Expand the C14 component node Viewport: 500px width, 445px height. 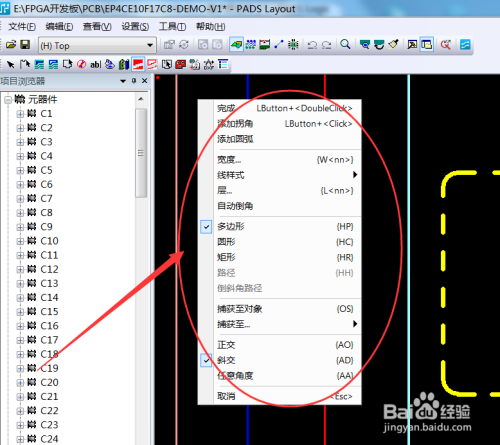coord(20,297)
